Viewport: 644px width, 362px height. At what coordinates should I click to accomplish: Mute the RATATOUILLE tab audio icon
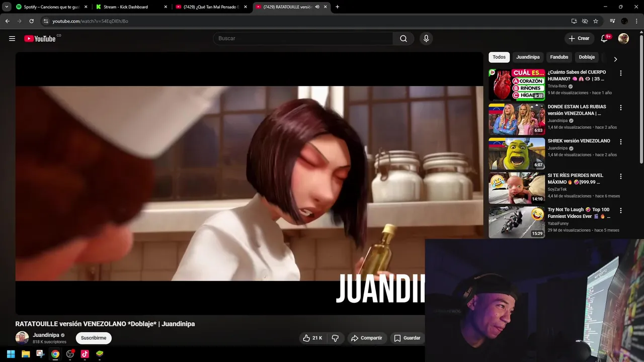tap(317, 7)
